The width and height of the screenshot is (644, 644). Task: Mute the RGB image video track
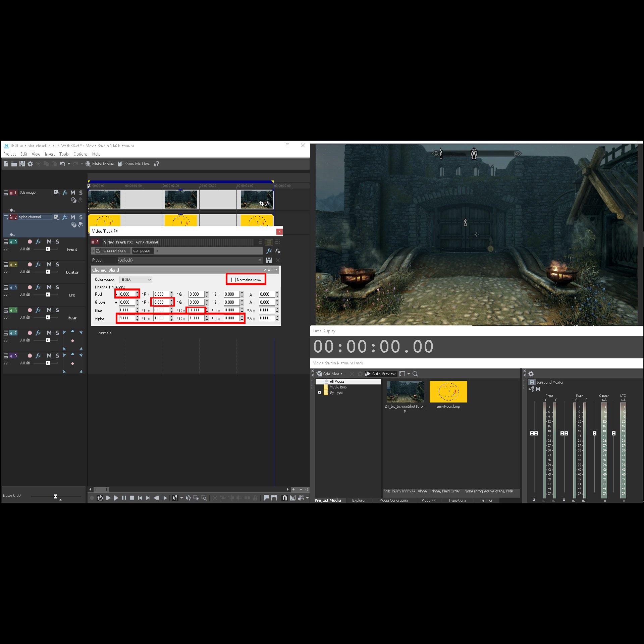(x=73, y=193)
